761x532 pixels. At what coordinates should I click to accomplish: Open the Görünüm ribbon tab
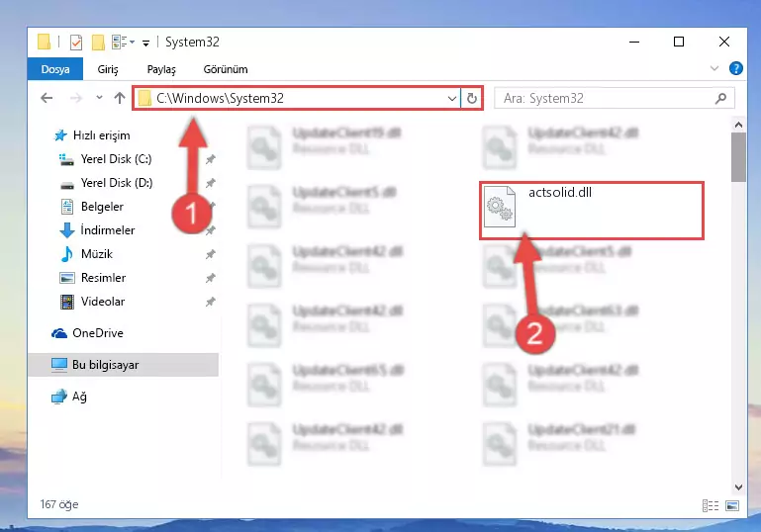[226, 69]
